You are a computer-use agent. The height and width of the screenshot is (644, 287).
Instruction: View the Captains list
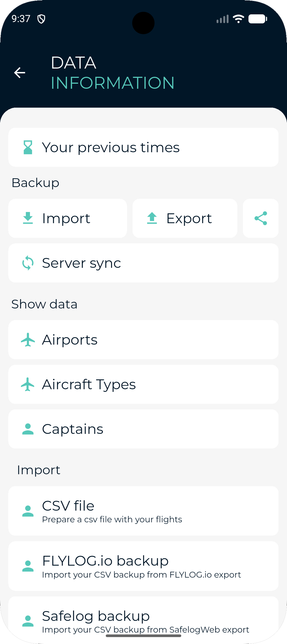click(143, 429)
